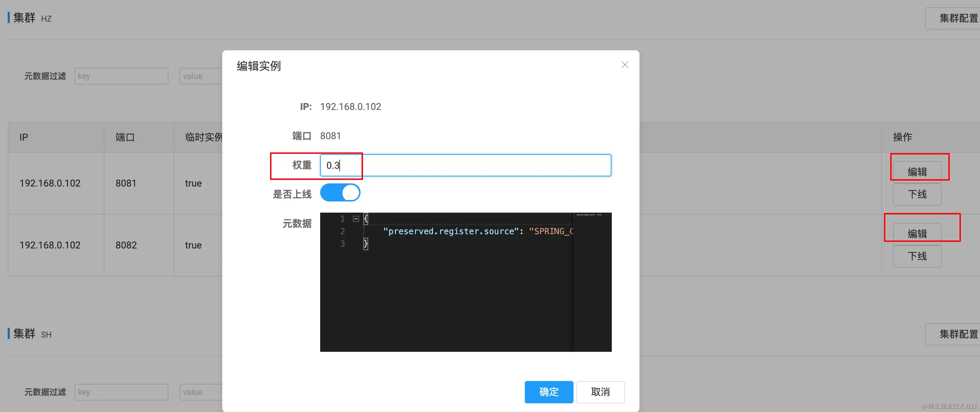980x412 pixels.
Task: Close the Edit Instance dialog with X icon
Action: pos(624,65)
